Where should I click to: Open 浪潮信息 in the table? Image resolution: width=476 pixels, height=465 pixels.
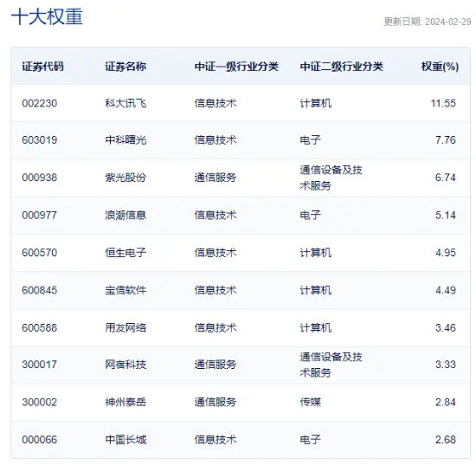coord(125,215)
